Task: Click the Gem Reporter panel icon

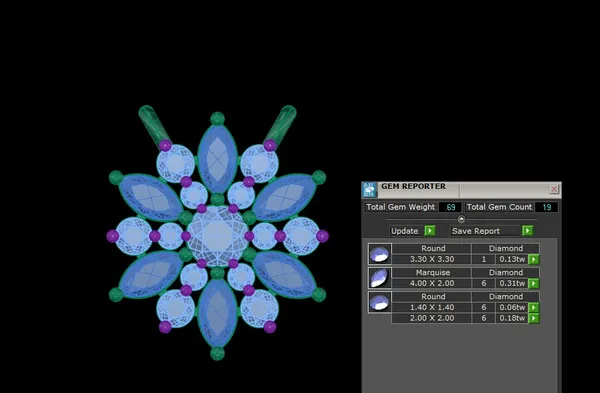Action: click(370, 190)
